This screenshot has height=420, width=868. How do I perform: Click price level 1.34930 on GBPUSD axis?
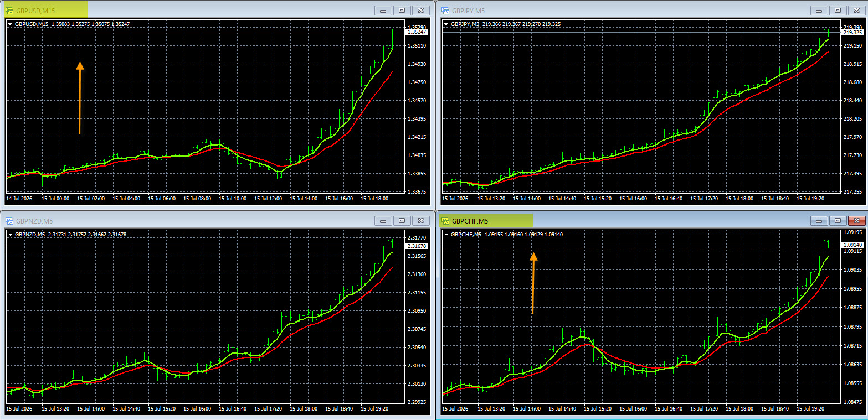click(417, 64)
